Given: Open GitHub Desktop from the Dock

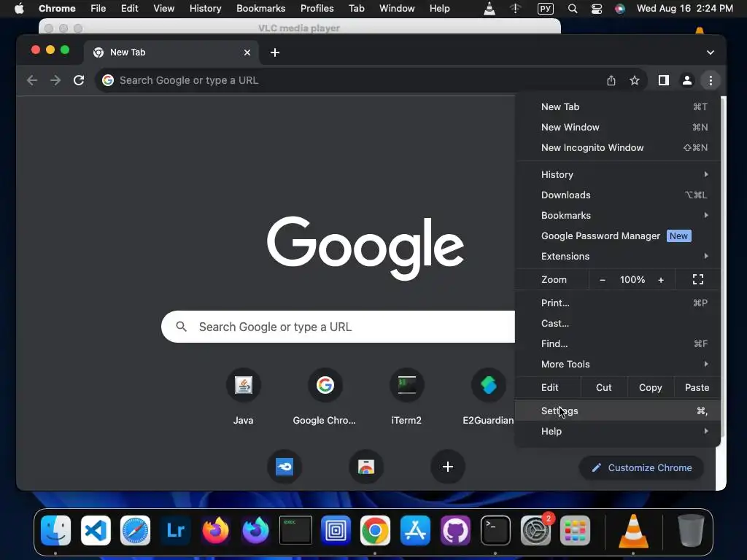Looking at the screenshot, I should click(x=455, y=530).
